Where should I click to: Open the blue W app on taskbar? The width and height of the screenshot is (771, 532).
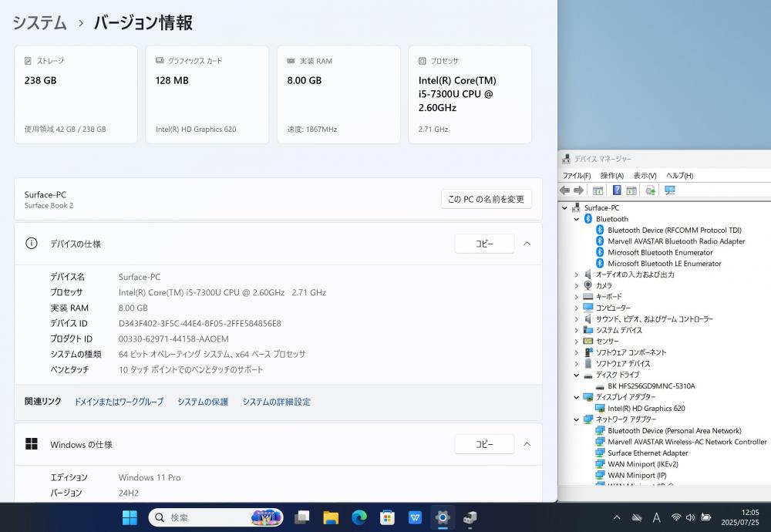point(415,517)
